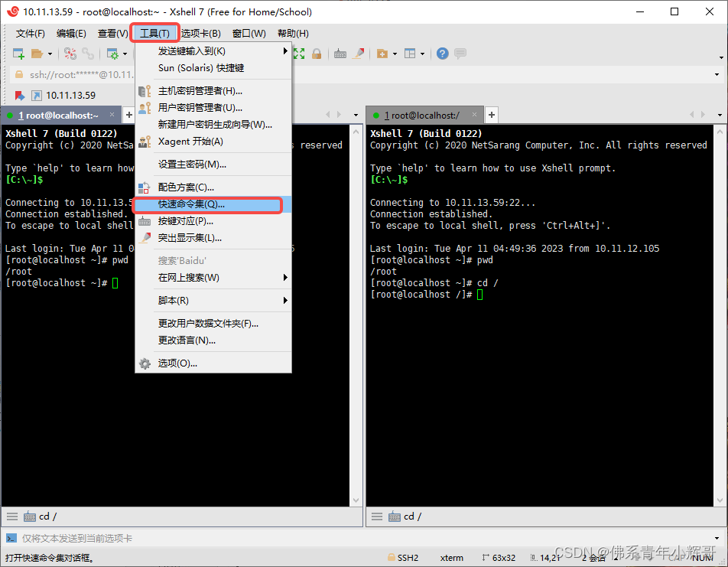
Task: Click the Disconnect toolbar icon
Action: 70,54
